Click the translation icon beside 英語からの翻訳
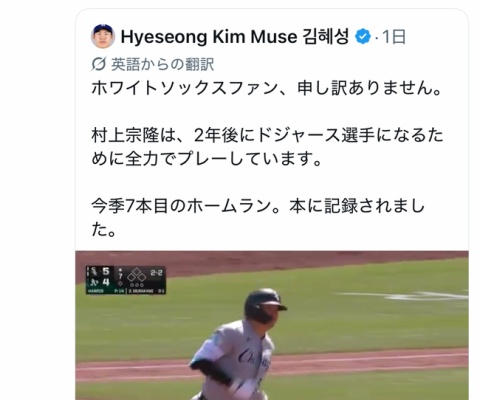Image resolution: width=480 pixels, height=400 pixels. (x=98, y=64)
